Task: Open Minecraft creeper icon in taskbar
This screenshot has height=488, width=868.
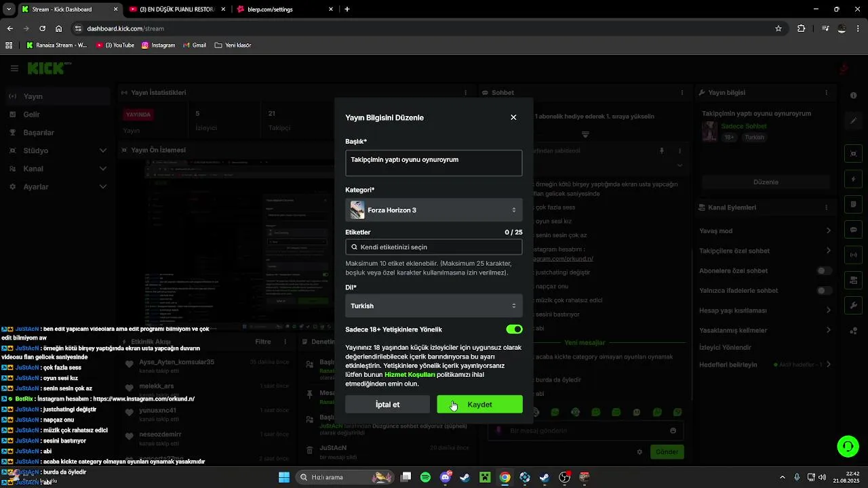Action: [x=485, y=477]
